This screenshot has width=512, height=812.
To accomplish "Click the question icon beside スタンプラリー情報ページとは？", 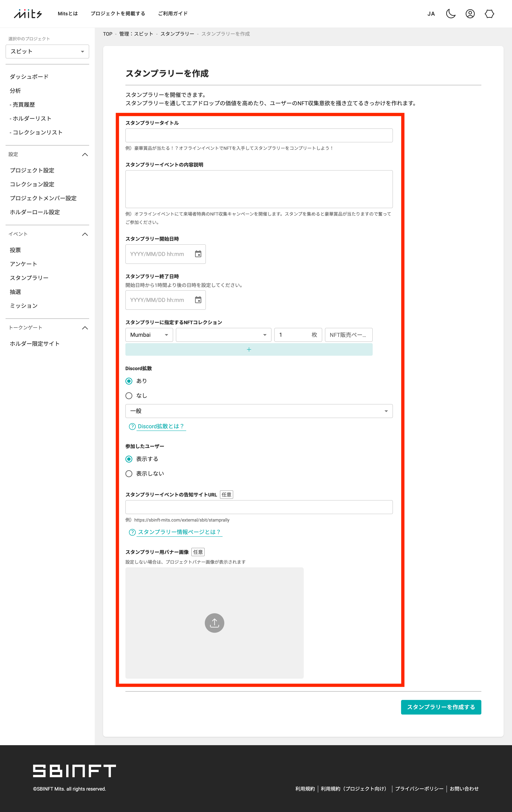I will coord(132,532).
